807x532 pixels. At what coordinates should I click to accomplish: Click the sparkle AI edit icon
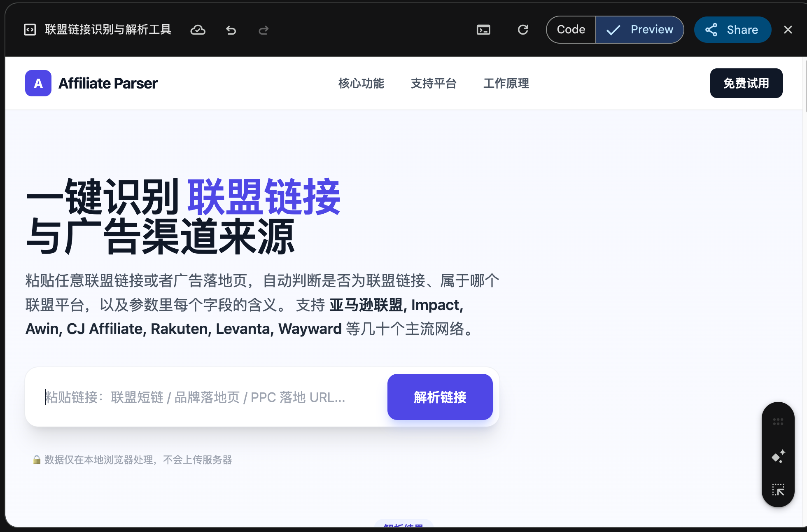(778, 456)
